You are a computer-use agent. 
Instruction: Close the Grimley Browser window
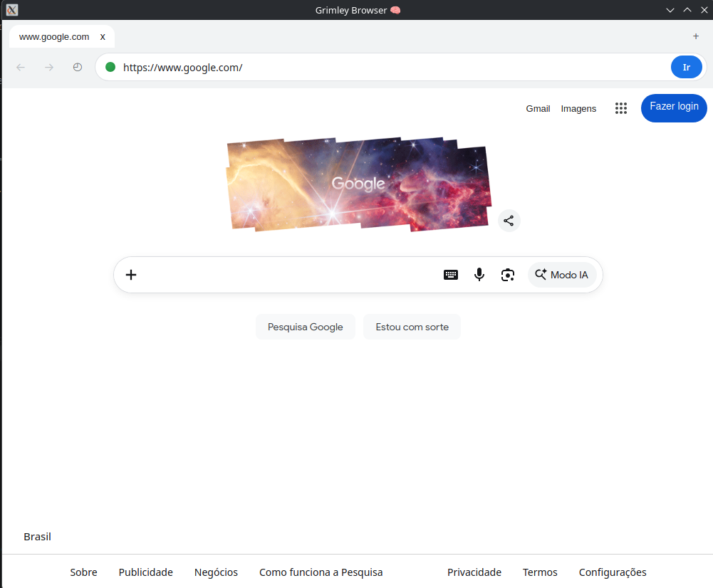tap(704, 10)
